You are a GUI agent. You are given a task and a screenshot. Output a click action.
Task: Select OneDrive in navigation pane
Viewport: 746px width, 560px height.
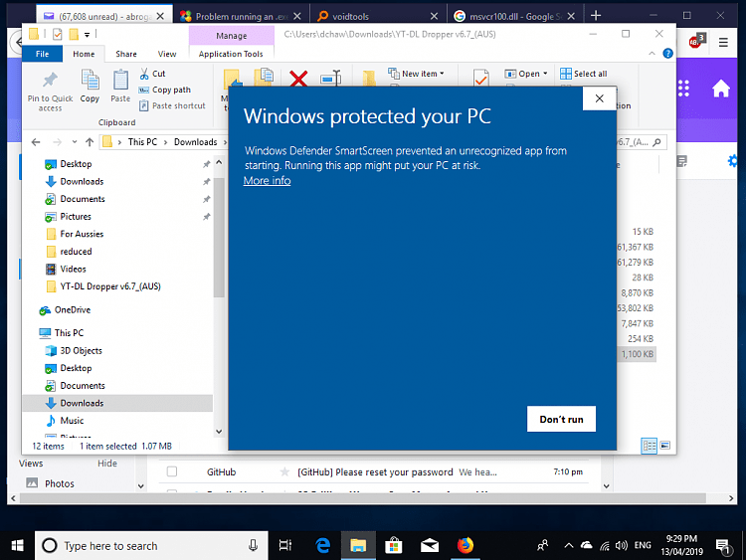73,309
